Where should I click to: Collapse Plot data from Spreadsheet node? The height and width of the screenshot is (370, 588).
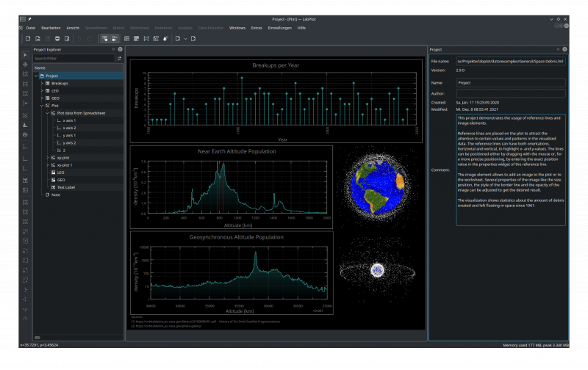coord(47,113)
